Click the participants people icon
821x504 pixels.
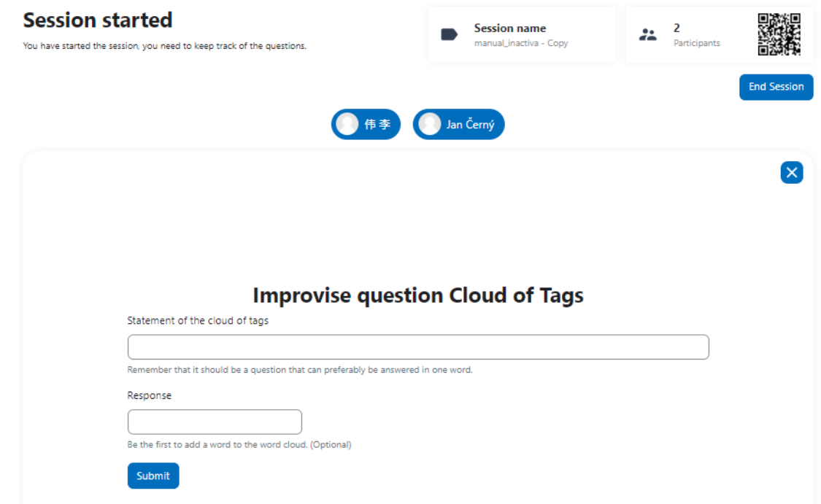tap(648, 34)
